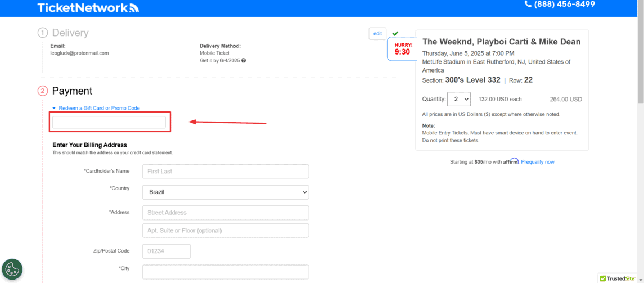Click the HURRY! 9:30 countdown timer

[x=402, y=49]
